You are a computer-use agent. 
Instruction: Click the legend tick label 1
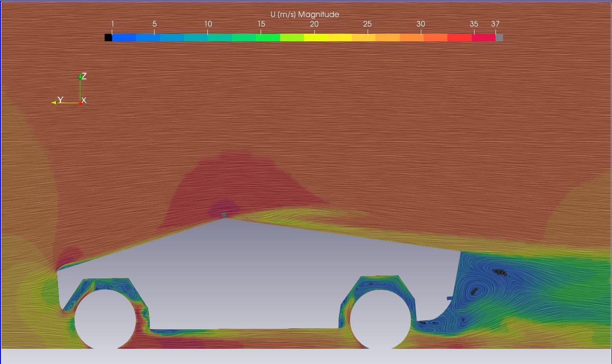pos(112,24)
